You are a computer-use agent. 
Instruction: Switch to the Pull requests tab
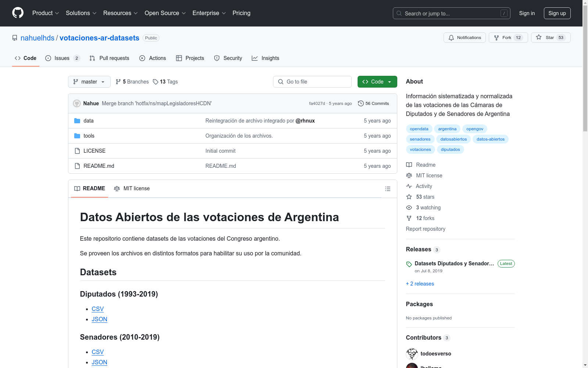click(x=110, y=58)
